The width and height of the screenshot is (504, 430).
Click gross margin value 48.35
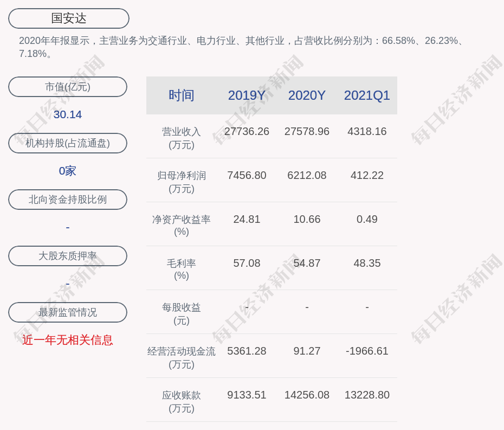pyautogui.click(x=367, y=263)
